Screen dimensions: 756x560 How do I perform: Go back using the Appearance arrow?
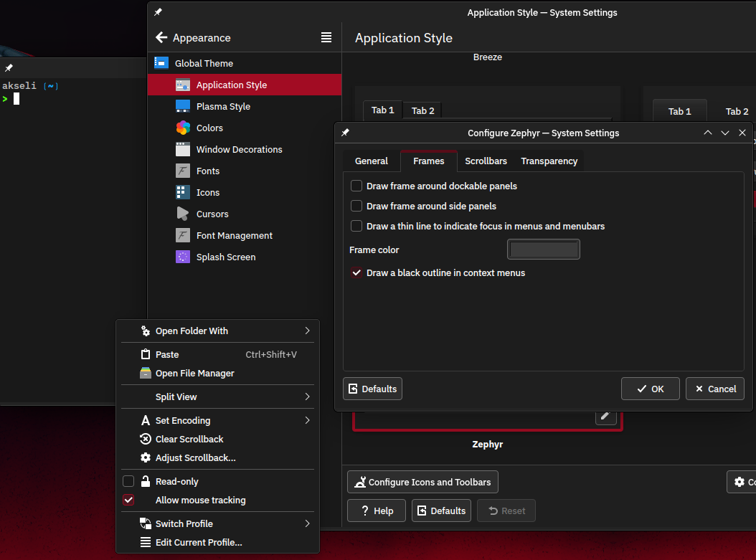[x=161, y=37]
